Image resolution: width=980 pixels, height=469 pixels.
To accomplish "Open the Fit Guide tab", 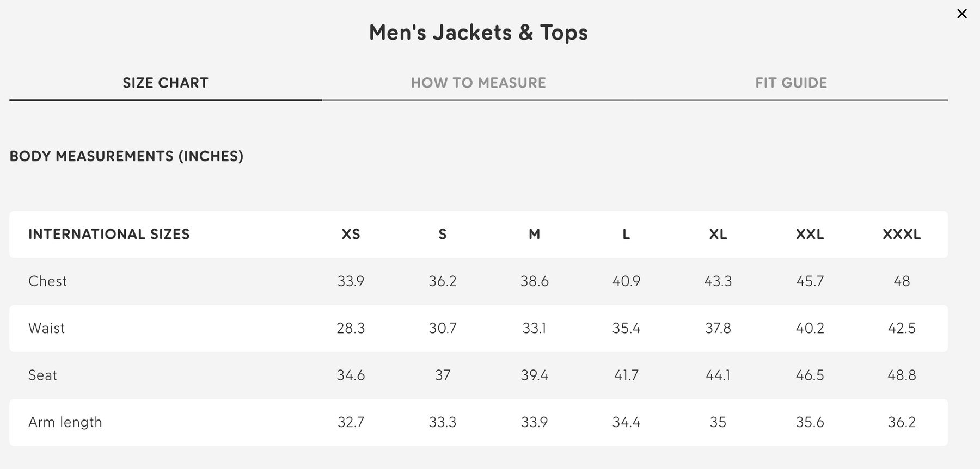I will [791, 83].
